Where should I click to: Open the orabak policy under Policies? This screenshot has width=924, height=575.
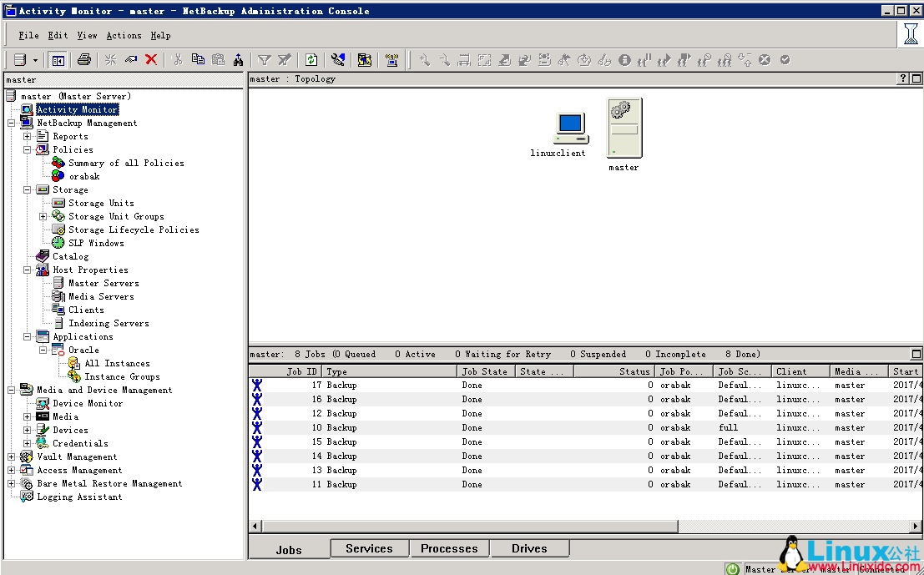84,176
